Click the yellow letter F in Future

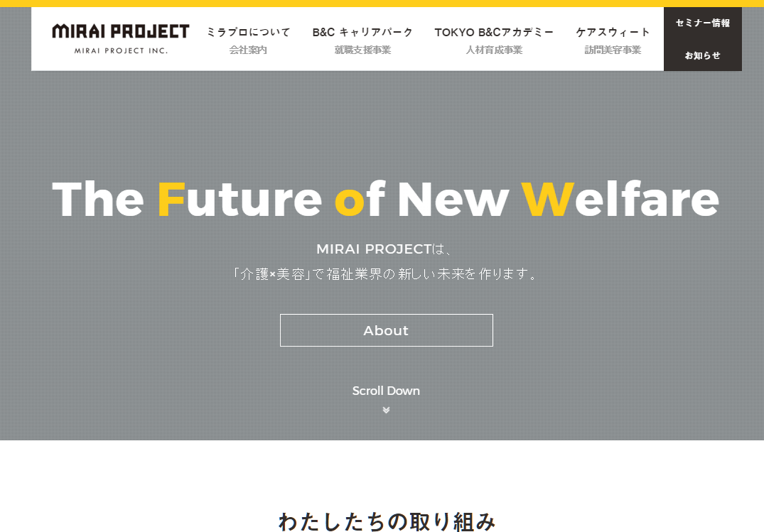pyautogui.click(x=171, y=199)
